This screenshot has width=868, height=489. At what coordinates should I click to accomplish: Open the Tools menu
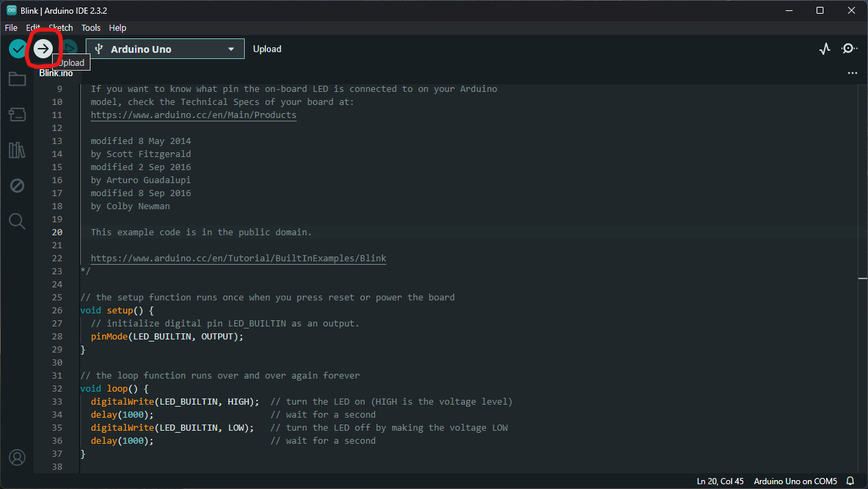pos(91,28)
